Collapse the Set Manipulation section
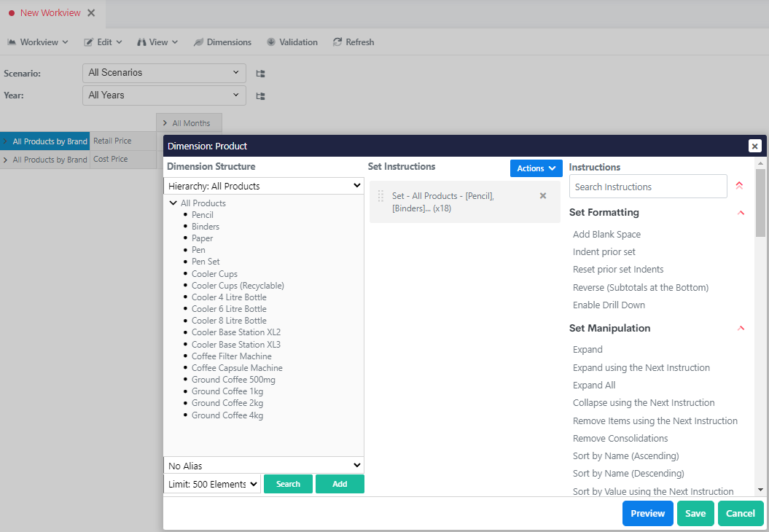The height and width of the screenshot is (532, 769). click(x=741, y=328)
